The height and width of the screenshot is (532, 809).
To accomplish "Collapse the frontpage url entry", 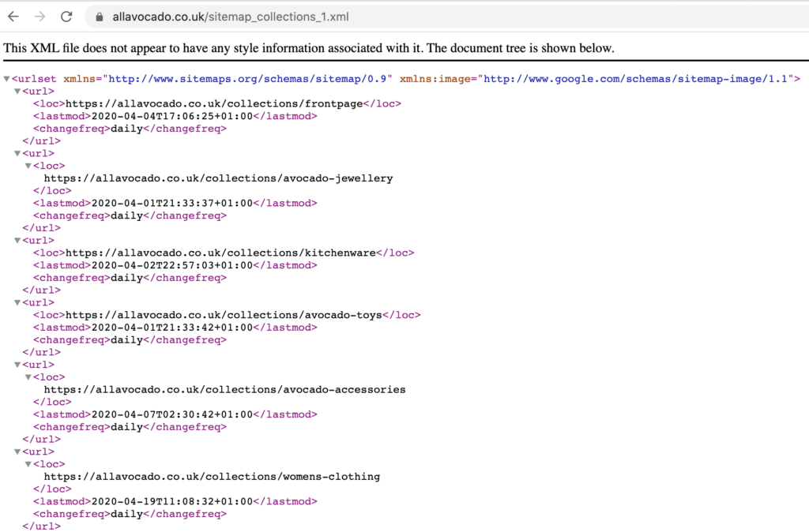I will pos(17,91).
